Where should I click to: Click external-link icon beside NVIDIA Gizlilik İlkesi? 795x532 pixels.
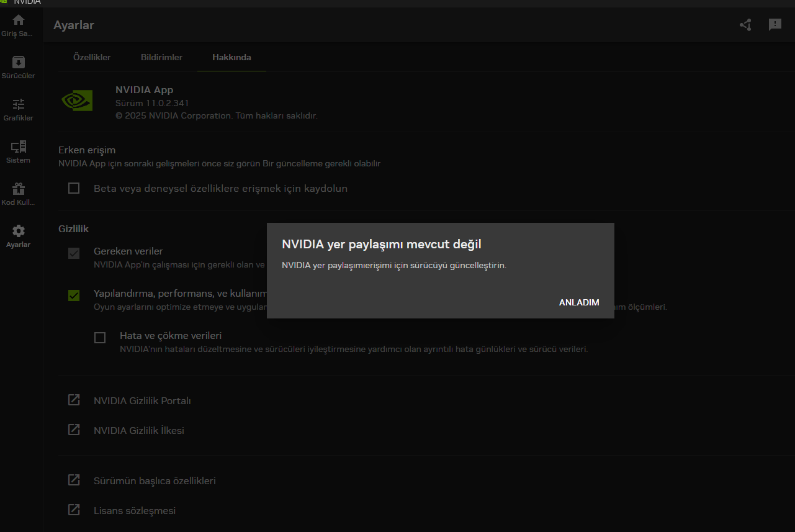[74, 430]
